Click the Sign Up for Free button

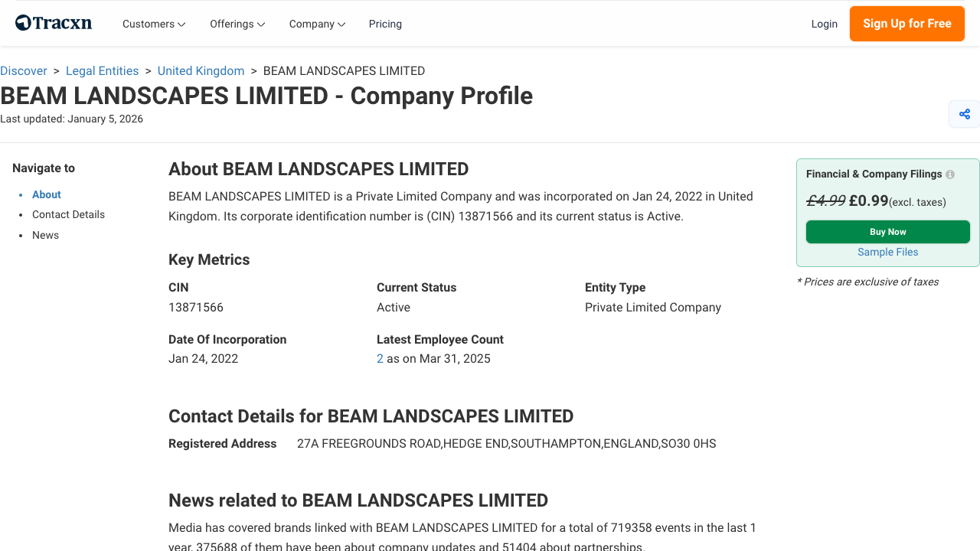pyautogui.click(x=906, y=24)
